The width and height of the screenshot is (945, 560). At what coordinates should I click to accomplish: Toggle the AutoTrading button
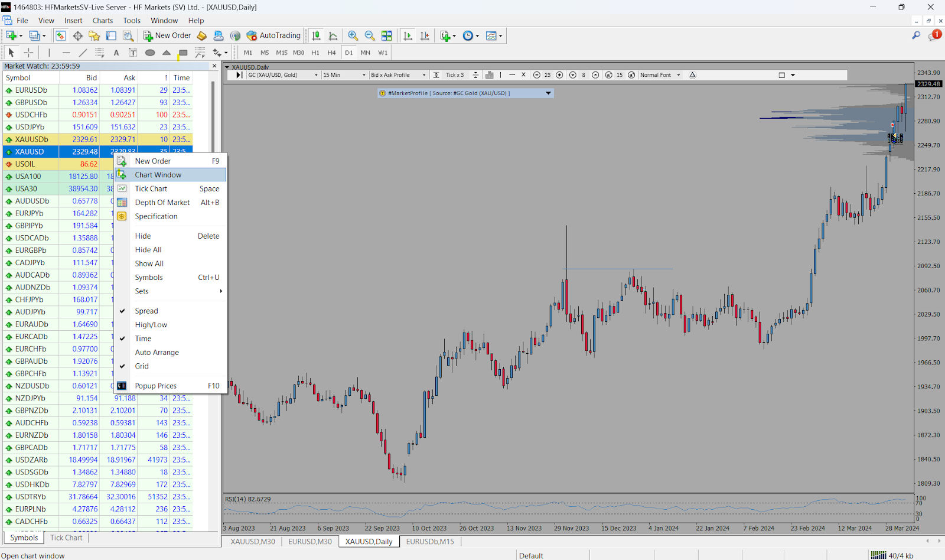pos(273,35)
